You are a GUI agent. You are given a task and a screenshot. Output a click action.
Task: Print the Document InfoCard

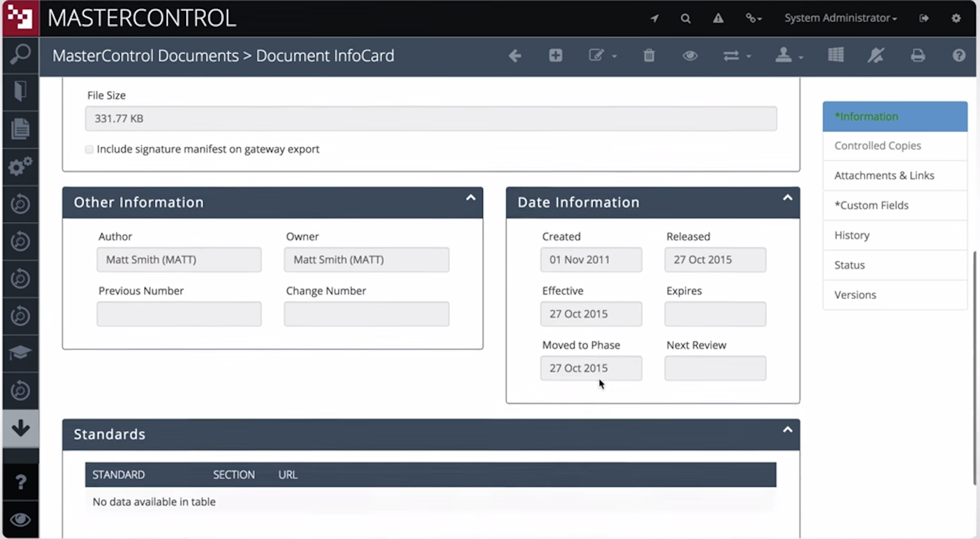pyautogui.click(x=917, y=55)
